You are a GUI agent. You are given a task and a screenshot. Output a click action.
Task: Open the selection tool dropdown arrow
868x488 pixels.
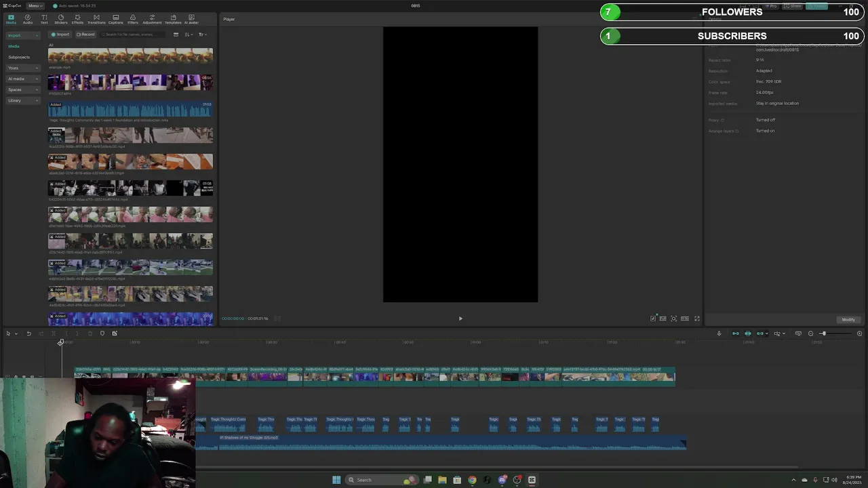[16, 333]
